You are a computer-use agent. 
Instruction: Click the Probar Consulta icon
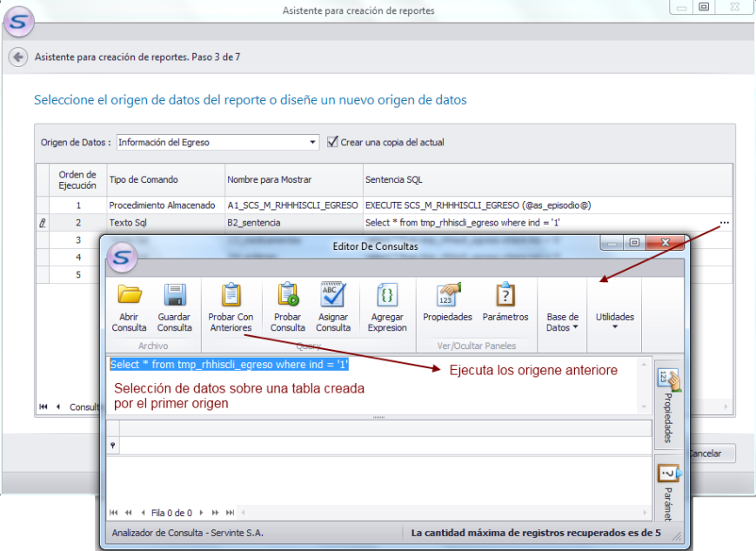(x=287, y=295)
